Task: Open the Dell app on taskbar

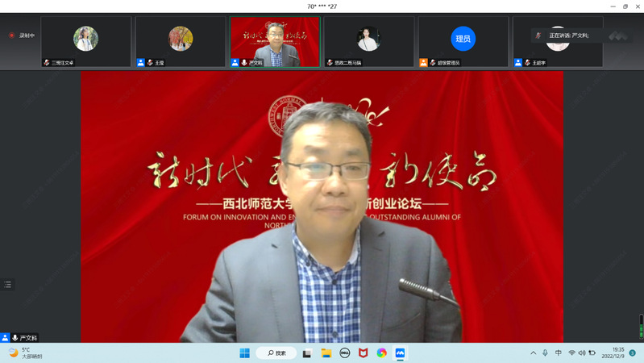Action: [x=344, y=353]
